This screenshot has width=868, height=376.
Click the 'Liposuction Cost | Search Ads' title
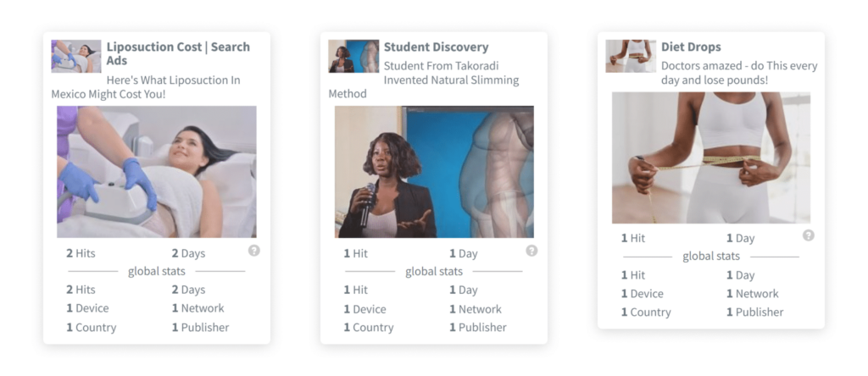click(178, 53)
